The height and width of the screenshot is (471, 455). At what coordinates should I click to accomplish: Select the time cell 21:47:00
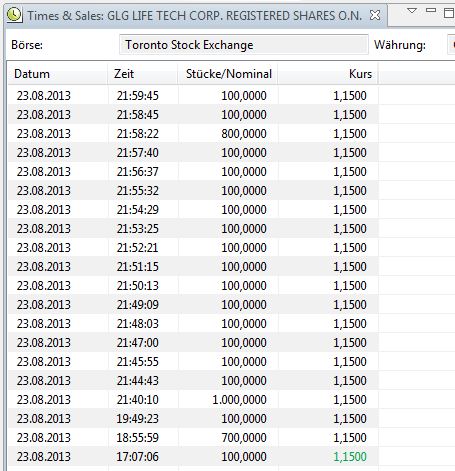(137, 343)
